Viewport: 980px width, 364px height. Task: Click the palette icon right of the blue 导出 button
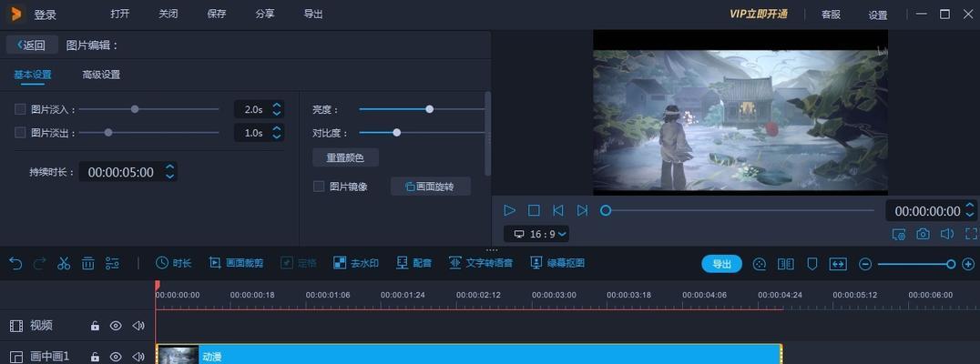(x=759, y=264)
